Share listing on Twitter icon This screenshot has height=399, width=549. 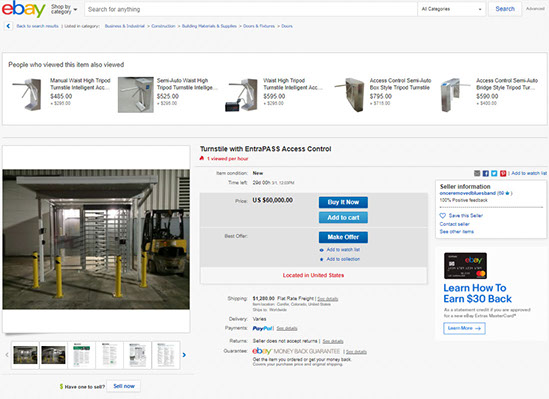click(x=494, y=173)
